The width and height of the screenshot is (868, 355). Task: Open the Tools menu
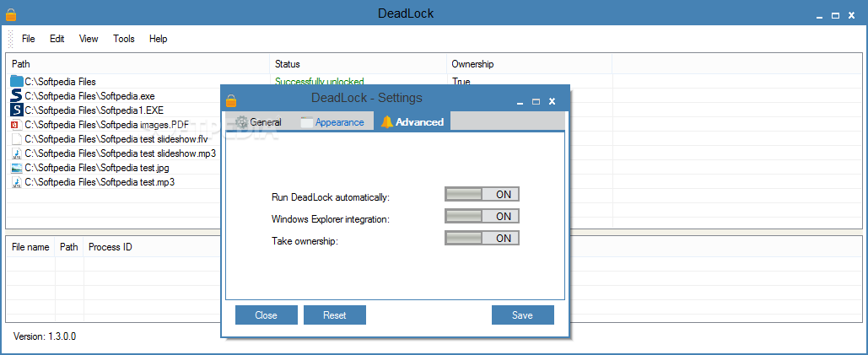click(x=124, y=39)
